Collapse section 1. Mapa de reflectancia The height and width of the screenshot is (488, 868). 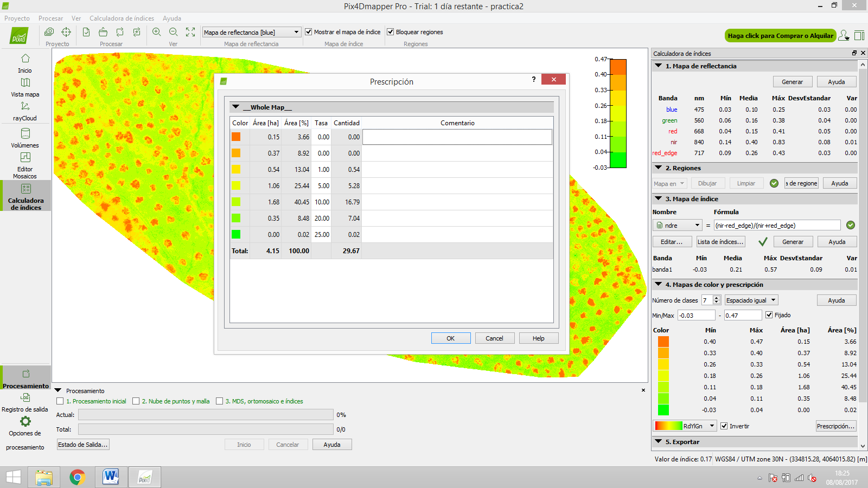point(658,66)
